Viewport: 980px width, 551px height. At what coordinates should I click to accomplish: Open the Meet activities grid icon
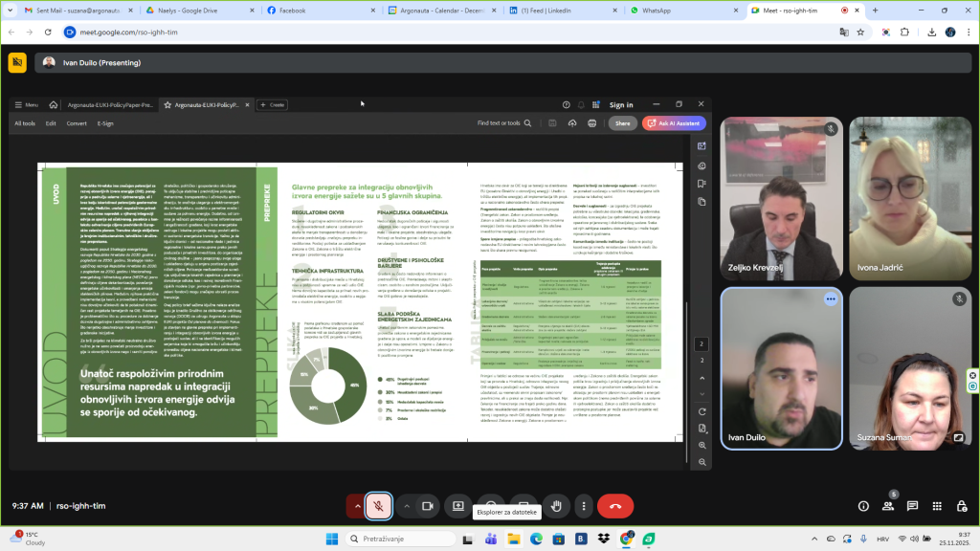tap(938, 506)
